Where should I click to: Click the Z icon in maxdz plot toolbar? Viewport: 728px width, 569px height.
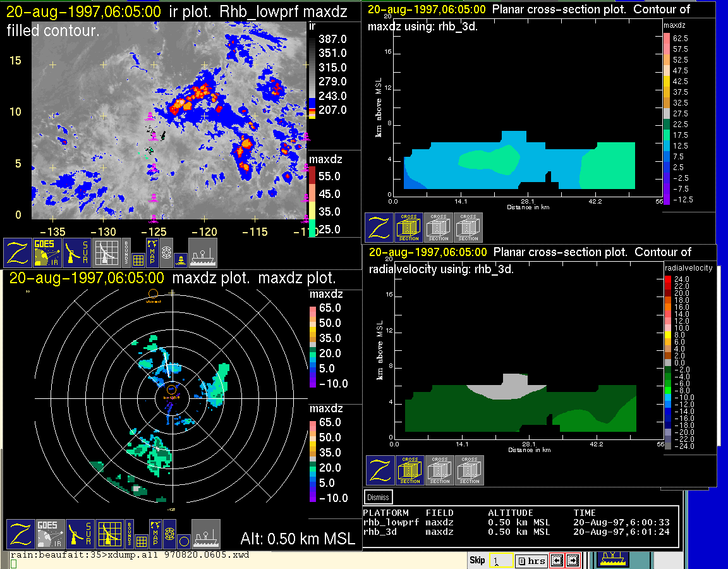click(21, 534)
